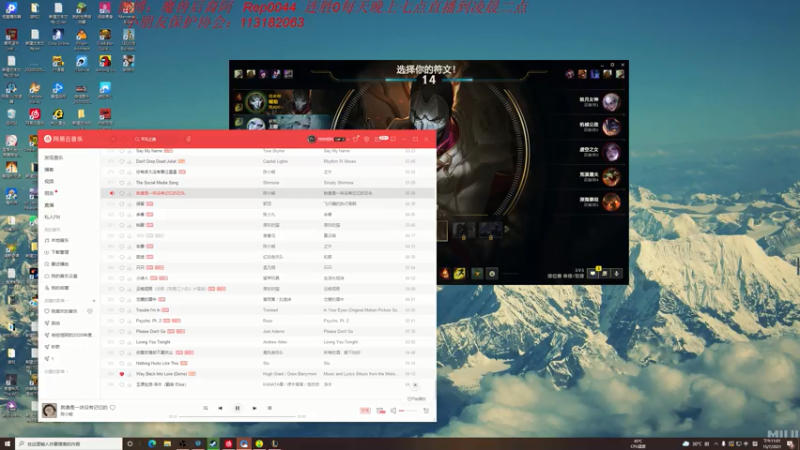Skip to the previous track

[220, 408]
